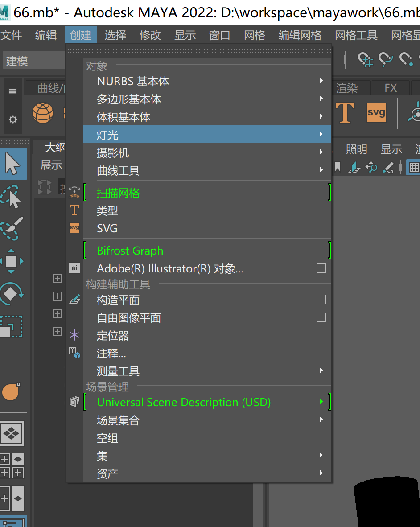This screenshot has width=420, height=527.
Task: Choose SVG in the Create menu
Action: (207, 228)
